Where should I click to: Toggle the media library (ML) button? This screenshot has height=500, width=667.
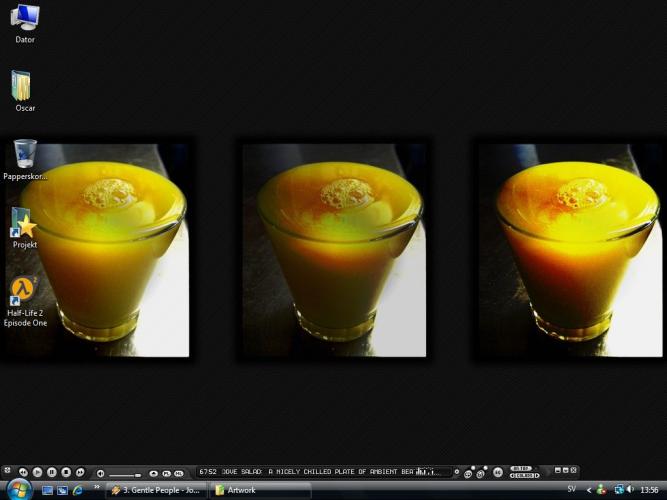(178, 472)
